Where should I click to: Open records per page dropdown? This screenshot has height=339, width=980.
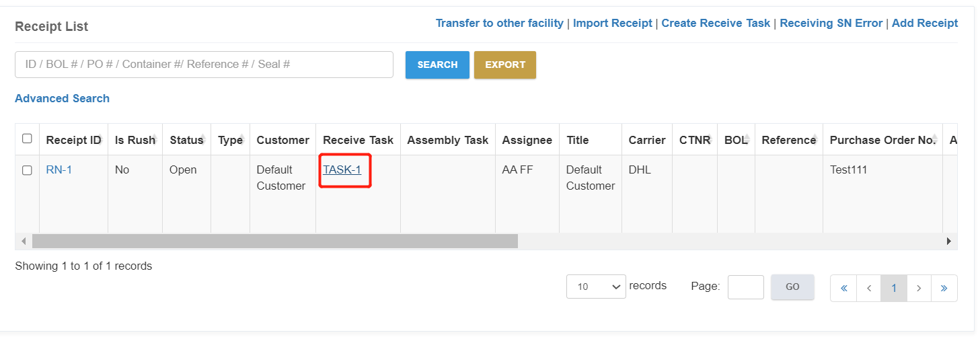pos(596,287)
